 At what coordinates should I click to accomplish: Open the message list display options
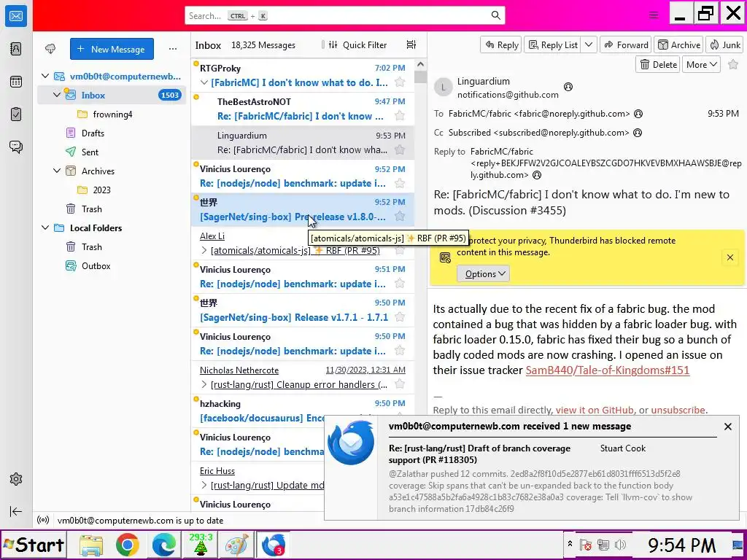pos(411,44)
